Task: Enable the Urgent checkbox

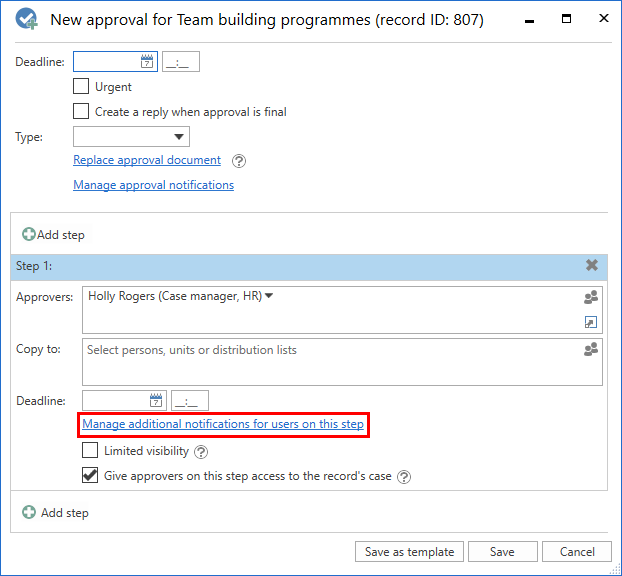Action: 81,87
